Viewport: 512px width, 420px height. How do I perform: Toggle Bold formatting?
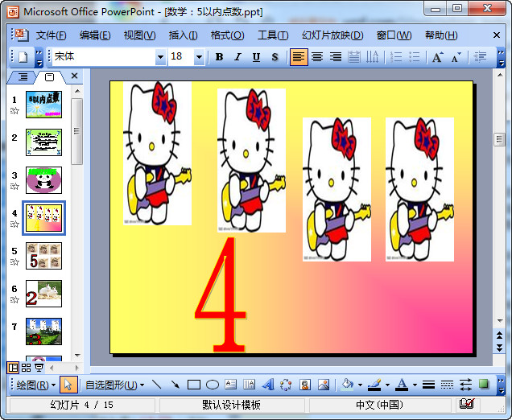point(220,57)
